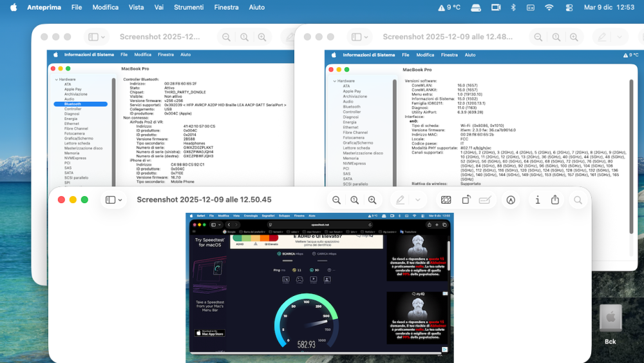
Task: Toggle the sidebar in the leftmost background window
Action: (x=93, y=37)
